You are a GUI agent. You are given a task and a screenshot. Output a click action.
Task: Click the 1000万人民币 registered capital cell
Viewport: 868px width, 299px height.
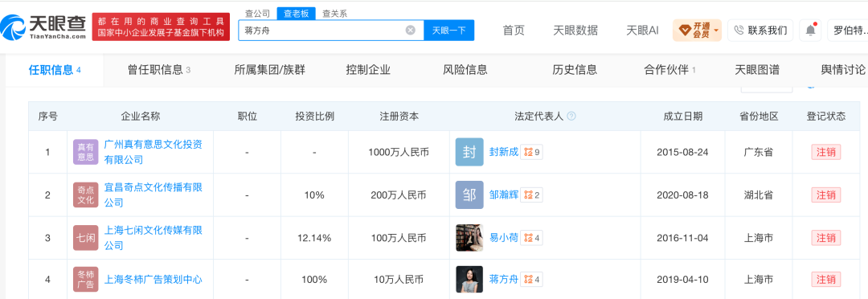tap(399, 152)
